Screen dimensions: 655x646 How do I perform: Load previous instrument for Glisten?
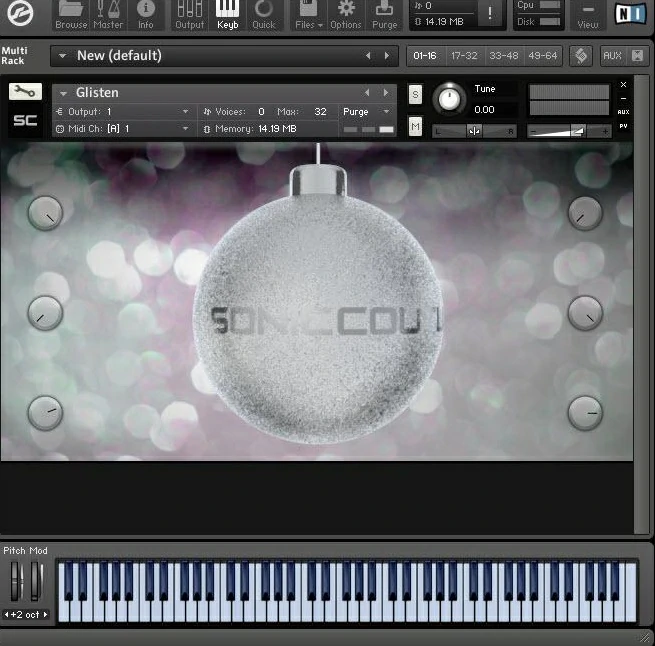(367, 93)
